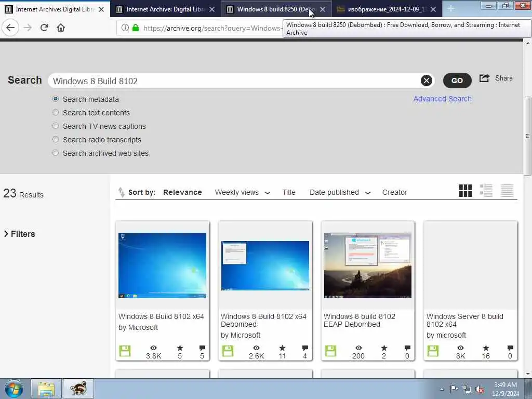Sort results by Title
The width and height of the screenshot is (532, 399).
pos(289,192)
